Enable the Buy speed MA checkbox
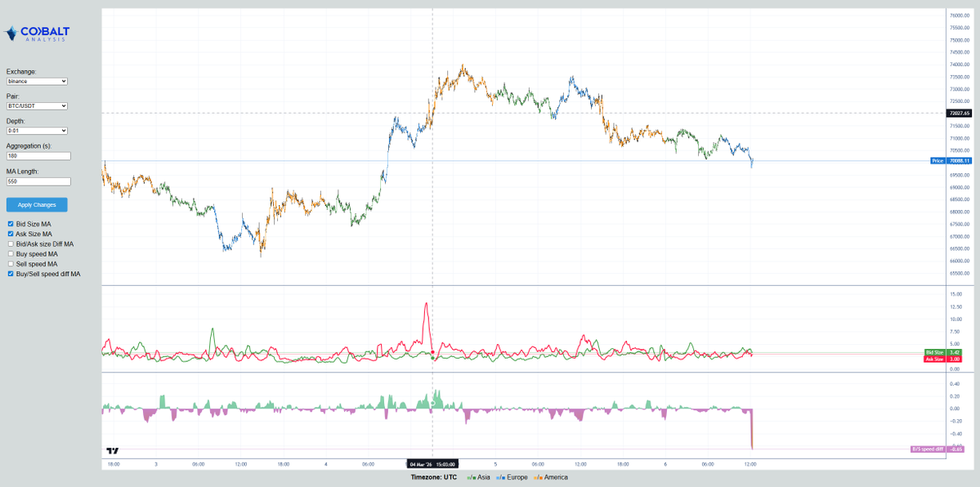The height and width of the screenshot is (487, 980). tap(11, 253)
